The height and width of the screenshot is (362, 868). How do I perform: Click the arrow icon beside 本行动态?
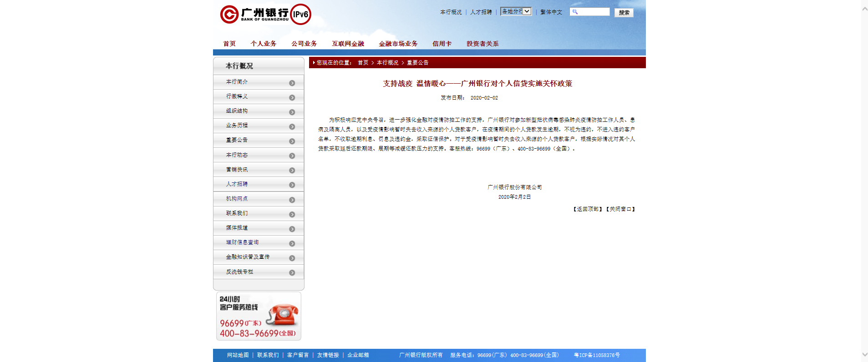pos(292,156)
